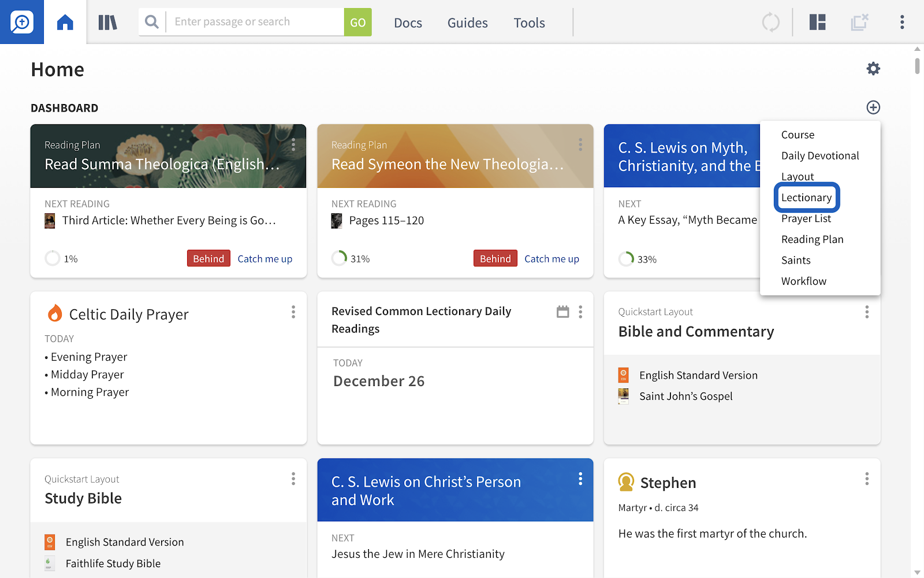Viewport: 924px width, 578px height.
Task: Open Home page settings gear
Action: pyautogui.click(x=873, y=69)
